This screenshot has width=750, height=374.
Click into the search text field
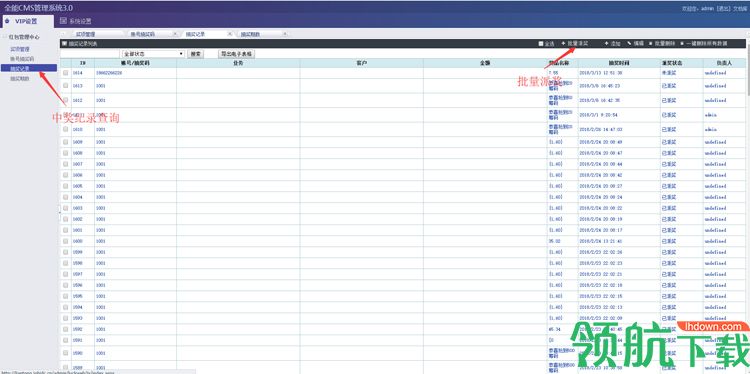91,54
